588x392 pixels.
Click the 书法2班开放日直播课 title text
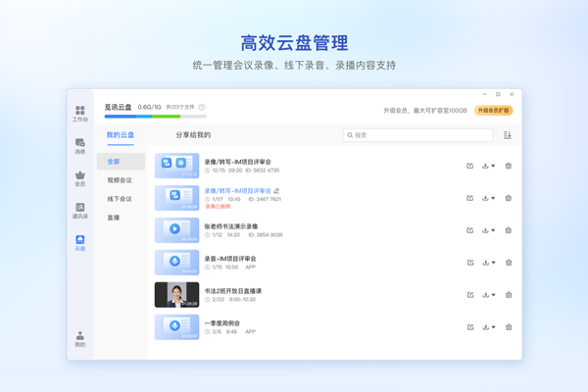coord(233,291)
